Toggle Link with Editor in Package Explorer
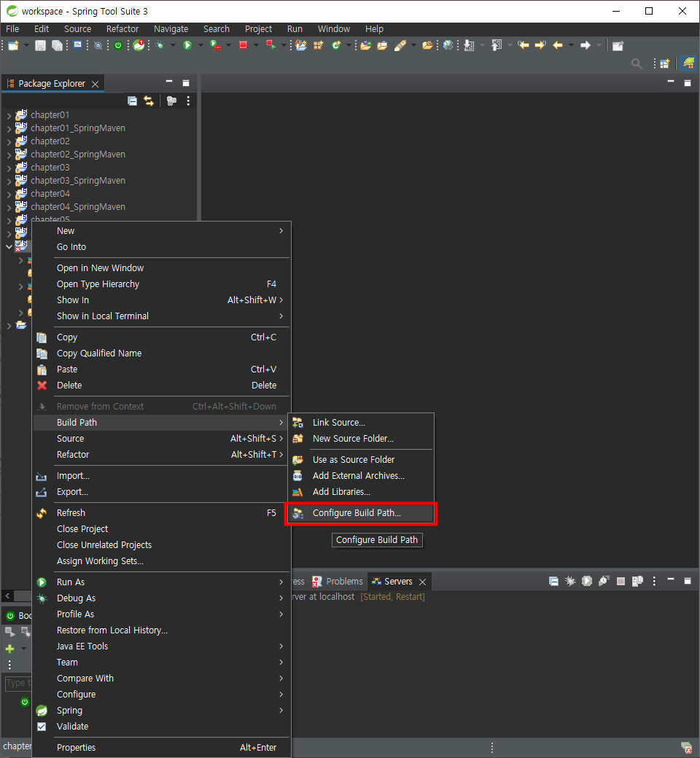Image resolution: width=700 pixels, height=758 pixels. pos(149,101)
